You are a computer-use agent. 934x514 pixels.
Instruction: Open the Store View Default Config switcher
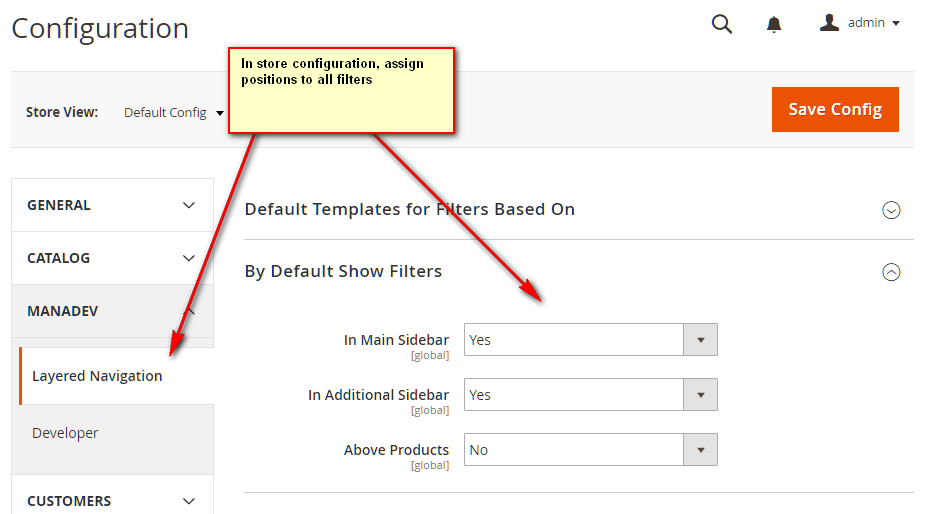(172, 113)
